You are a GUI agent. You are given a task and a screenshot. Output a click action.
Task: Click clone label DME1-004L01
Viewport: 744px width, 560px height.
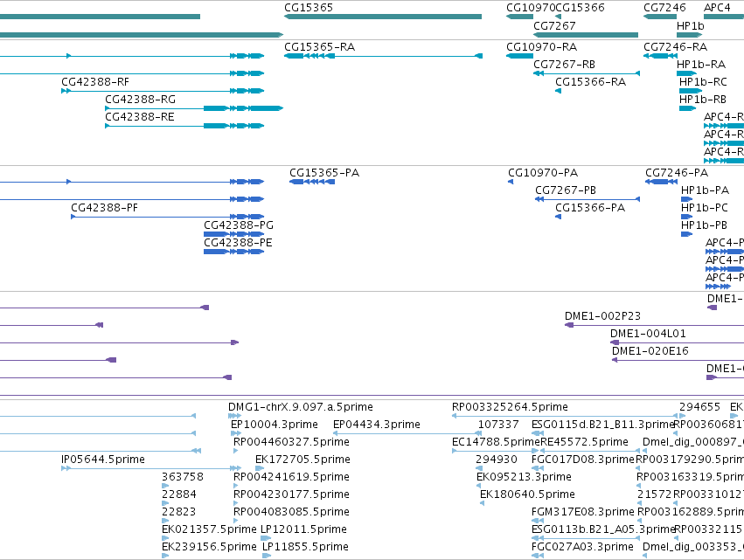pos(648,334)
